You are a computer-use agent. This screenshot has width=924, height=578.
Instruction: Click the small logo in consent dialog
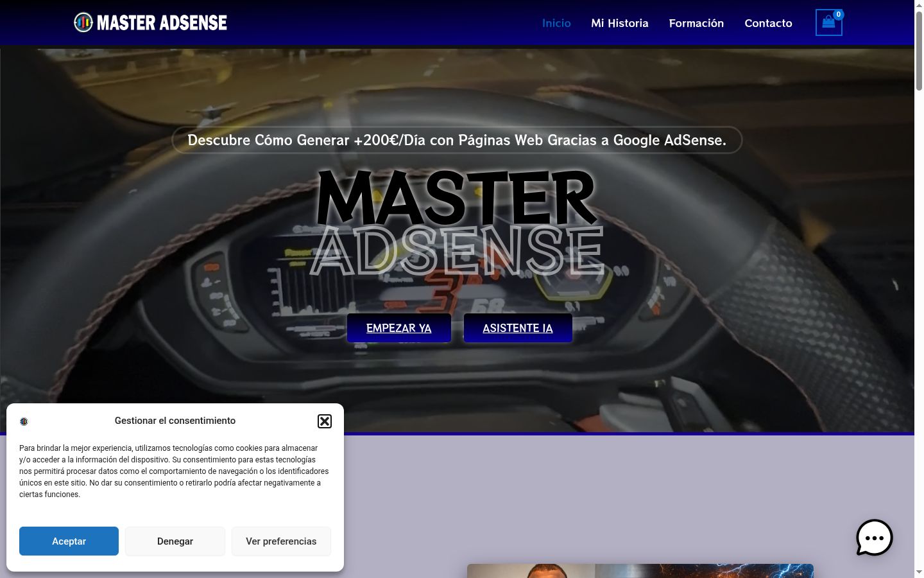pos(24,421)
